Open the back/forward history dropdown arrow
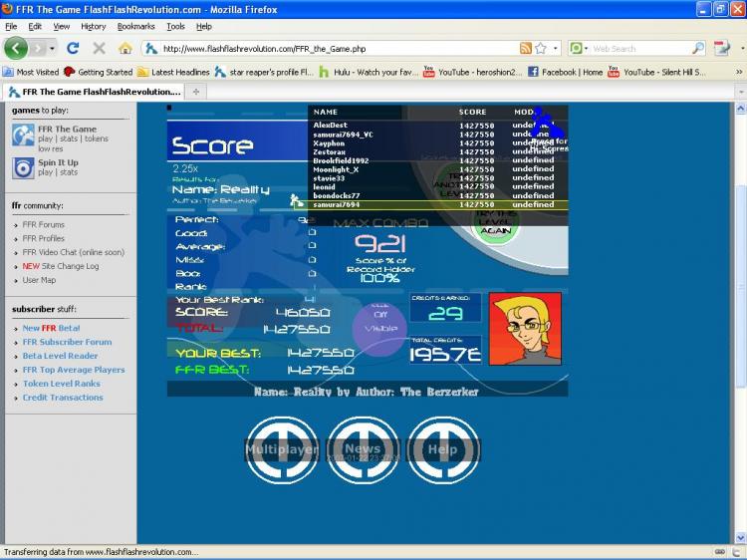747x560 pixels. pyautogui.click(x=52, y=49)
